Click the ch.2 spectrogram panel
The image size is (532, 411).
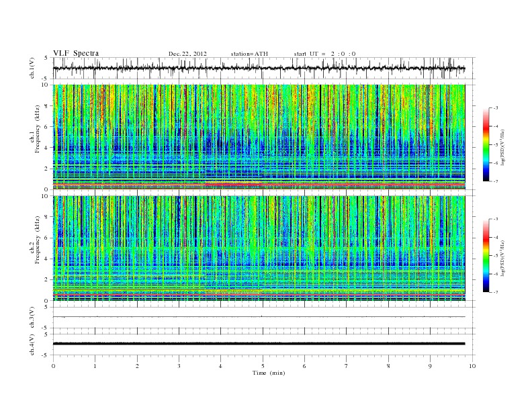(x=259, y=248)
